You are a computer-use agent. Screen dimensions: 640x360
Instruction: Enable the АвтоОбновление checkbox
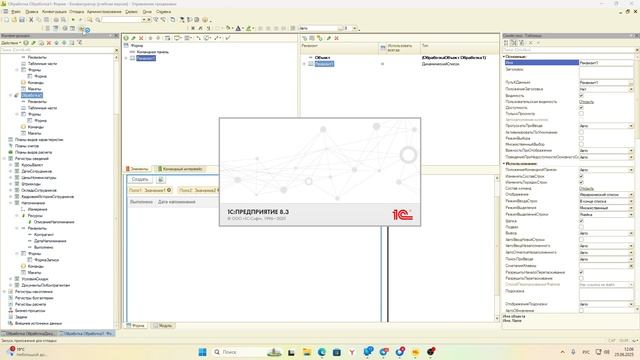pyautogui.click(x=581, y=310)
